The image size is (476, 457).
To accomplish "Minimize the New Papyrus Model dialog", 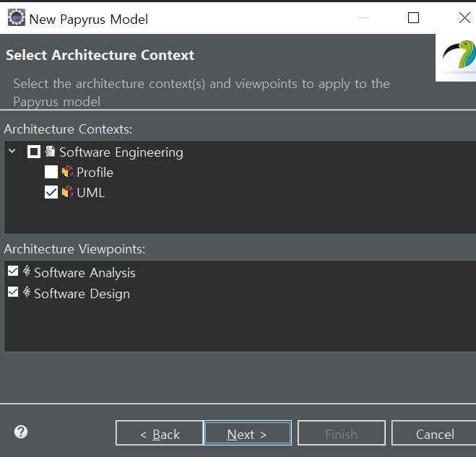I will pos(363,17).
